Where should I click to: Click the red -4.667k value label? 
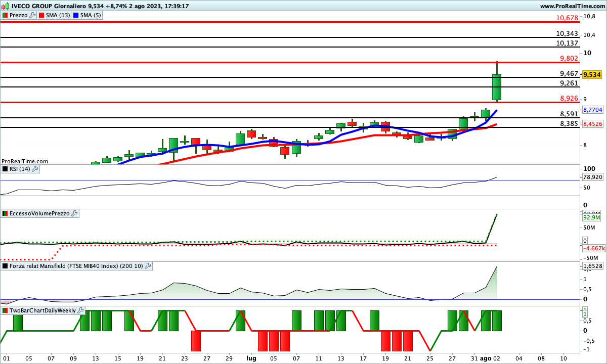pos(594,248)
